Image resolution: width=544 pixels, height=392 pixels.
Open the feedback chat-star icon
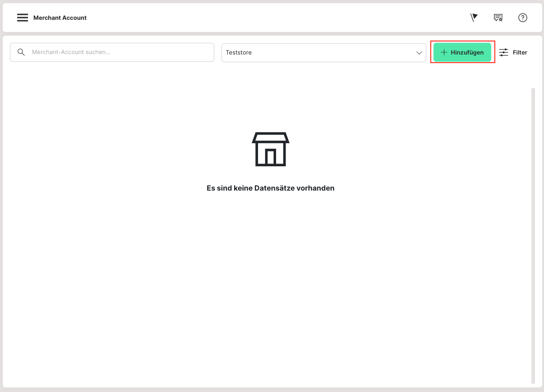coord(498,18)
